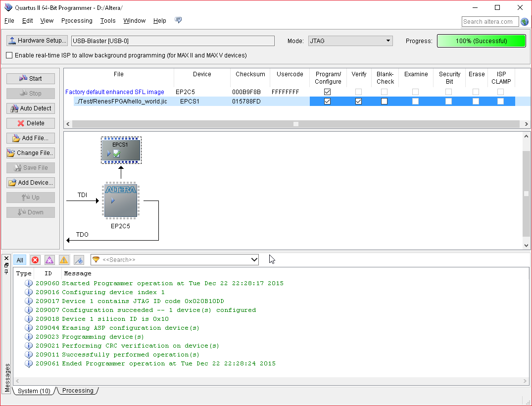Open the File menu
The width and height of the screenshot is (532, 406).
pos(9,21)
